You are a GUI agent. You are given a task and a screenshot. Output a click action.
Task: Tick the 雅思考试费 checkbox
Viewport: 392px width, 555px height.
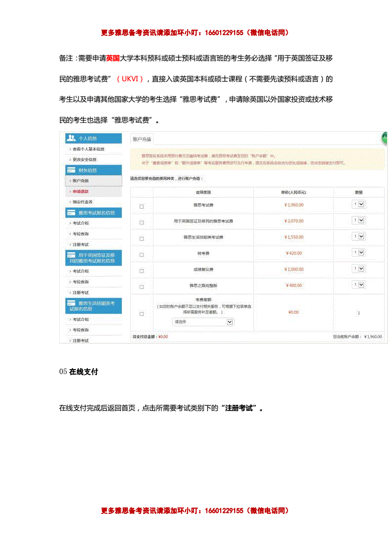pos(142,206)
